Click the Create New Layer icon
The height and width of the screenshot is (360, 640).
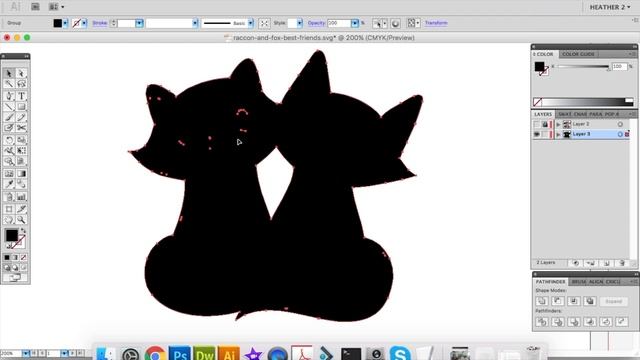[607, 263]
